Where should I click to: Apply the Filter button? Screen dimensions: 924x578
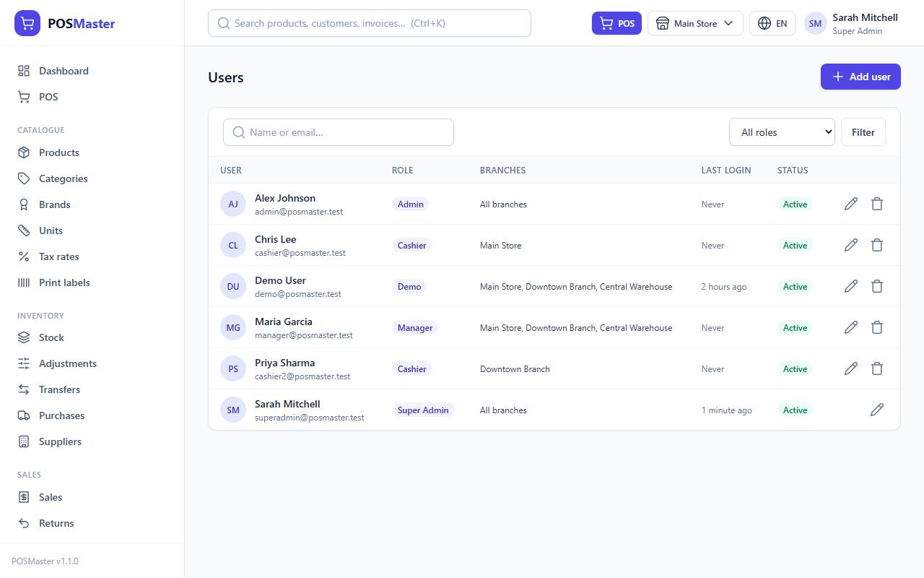[x=863, y=132]
